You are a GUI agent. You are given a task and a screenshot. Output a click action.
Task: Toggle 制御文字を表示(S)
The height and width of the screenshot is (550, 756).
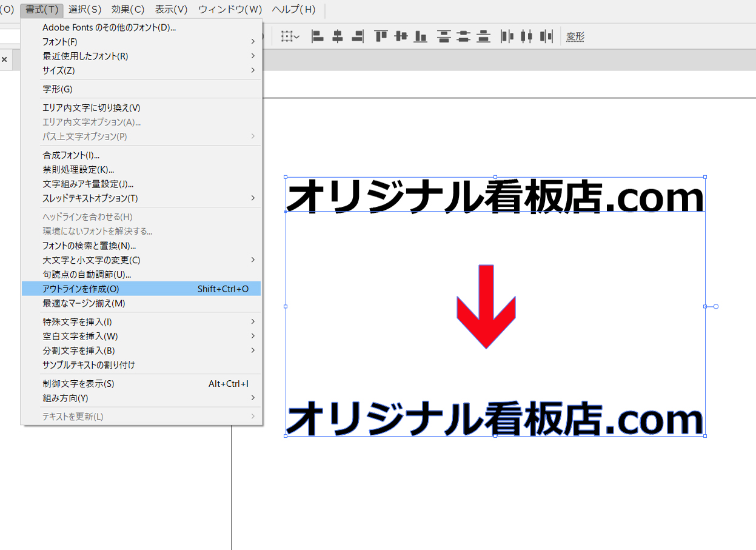[x=141, y=384]
